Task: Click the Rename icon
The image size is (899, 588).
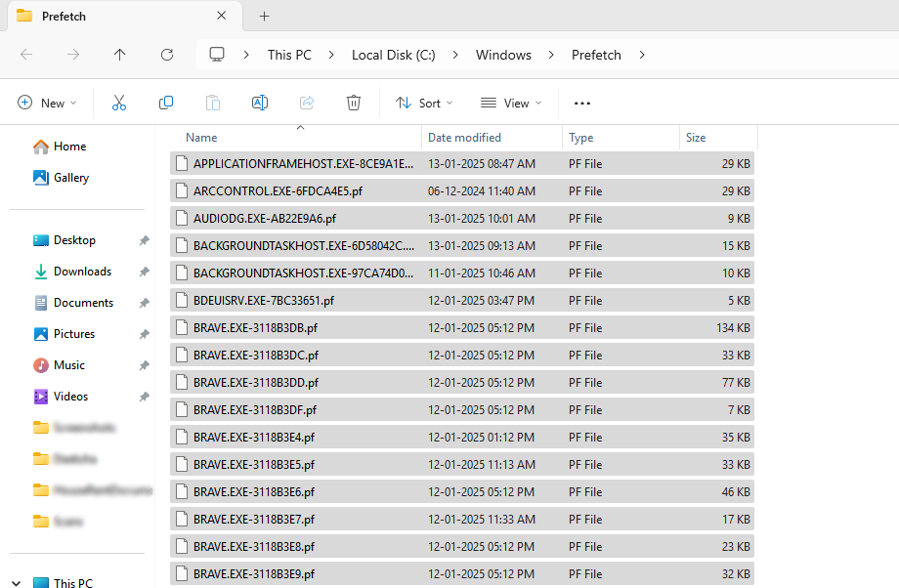Action: [x=260, y=104]
